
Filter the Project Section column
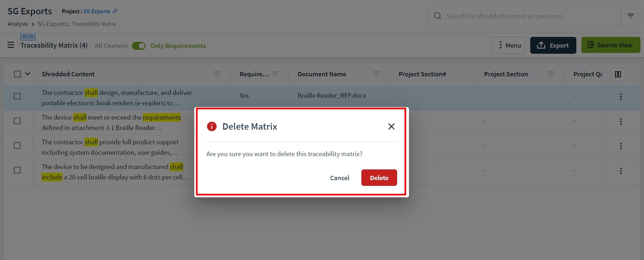[551, 74]
